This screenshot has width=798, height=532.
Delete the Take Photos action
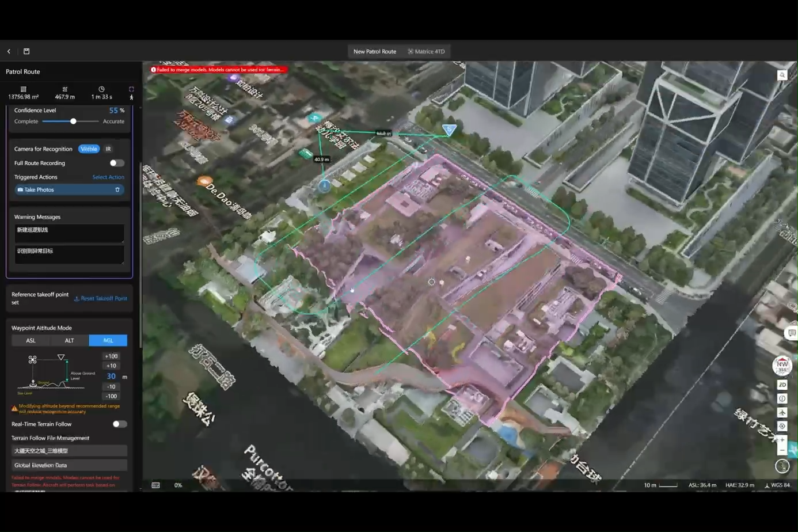click(119, 189)
